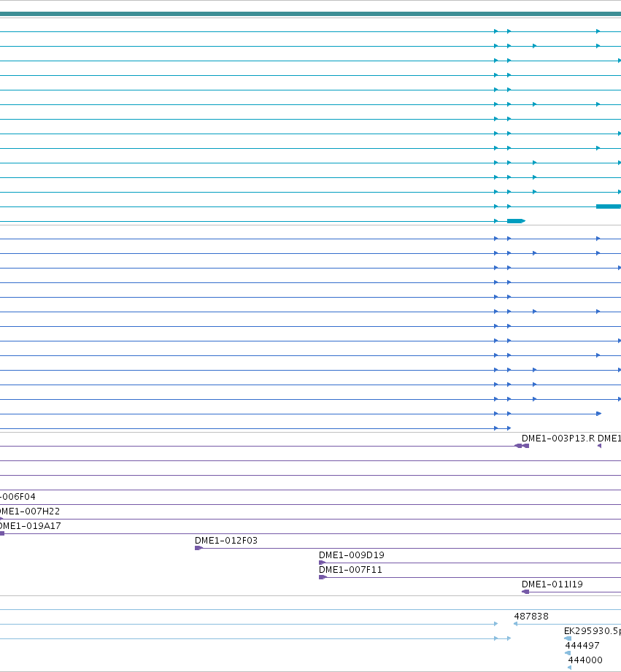Select the EK295930.5p feature label

click(x=593, y=631)
